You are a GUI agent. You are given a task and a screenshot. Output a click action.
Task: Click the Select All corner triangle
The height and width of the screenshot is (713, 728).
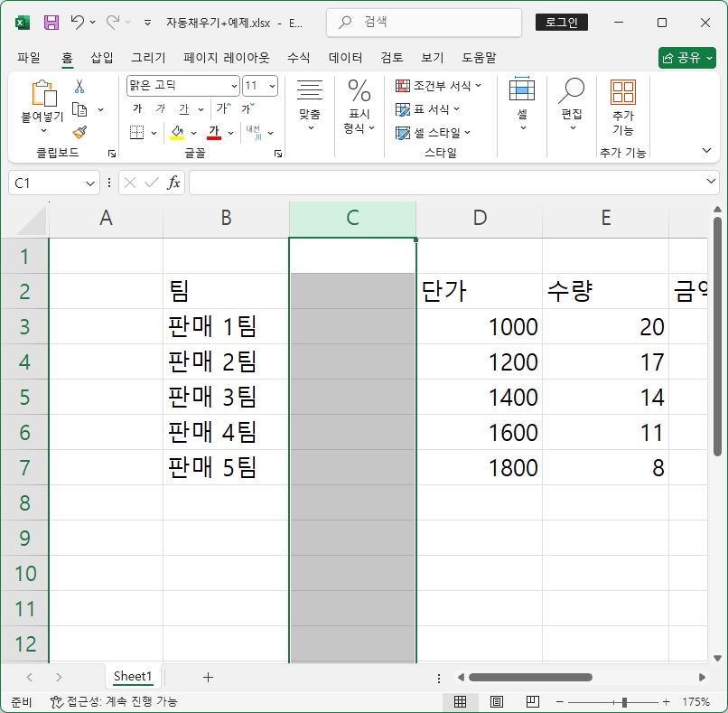point(32,220)
